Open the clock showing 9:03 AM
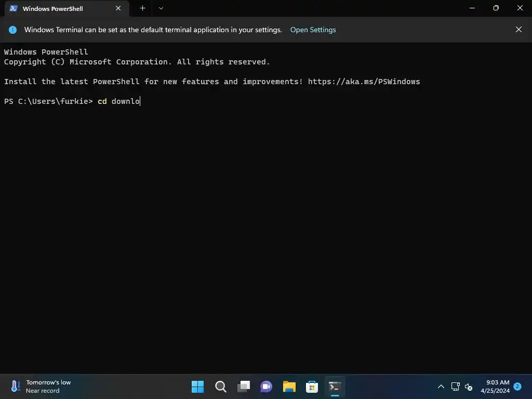Image resolution: width=532 pixels, height=399 pixels. [495, 387]
